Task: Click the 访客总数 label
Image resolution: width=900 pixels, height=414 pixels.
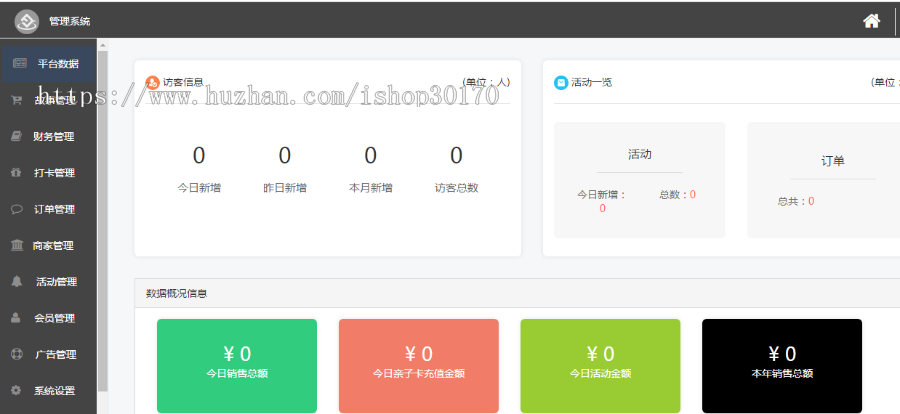Action: pyautogui.click(x=456, y=188)
